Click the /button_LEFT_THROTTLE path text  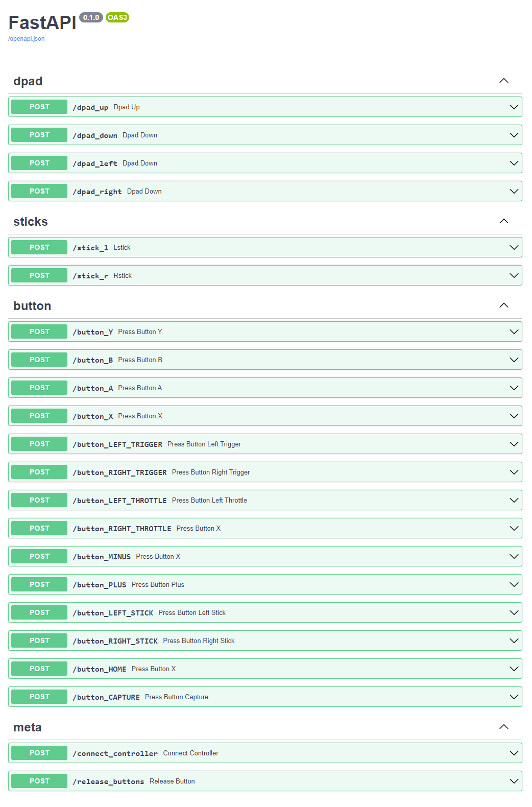(119, 501)
